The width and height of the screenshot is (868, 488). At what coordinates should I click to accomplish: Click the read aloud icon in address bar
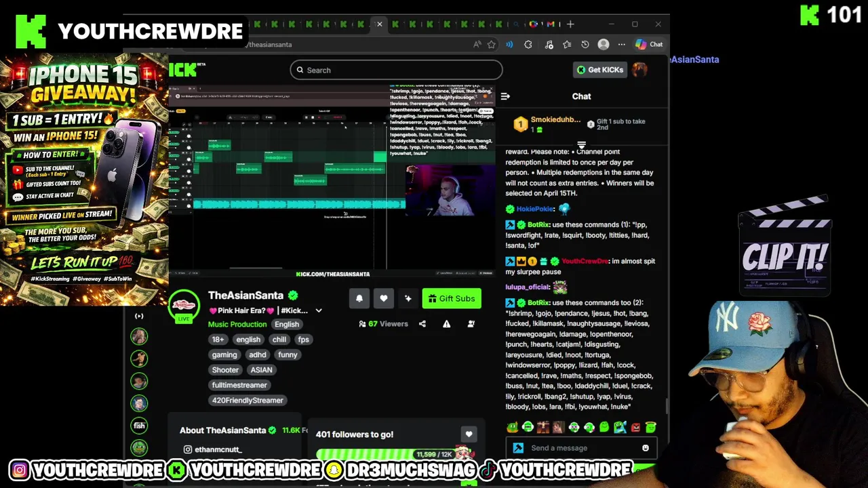[477, 45]
